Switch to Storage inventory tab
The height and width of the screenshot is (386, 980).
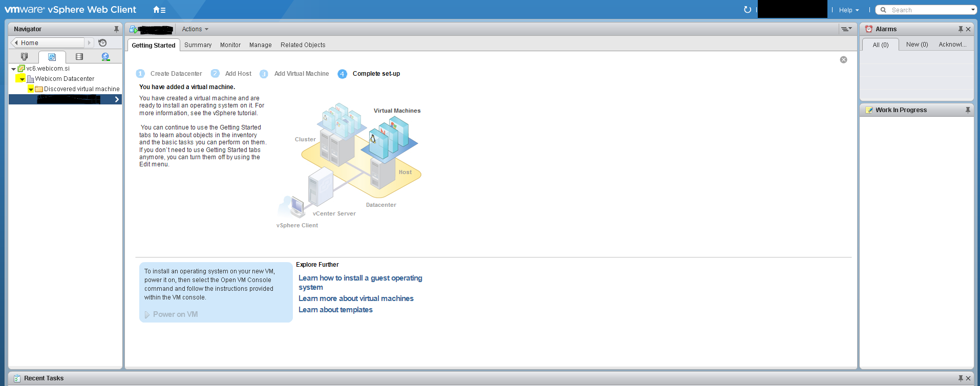click(x=79, y=57)
